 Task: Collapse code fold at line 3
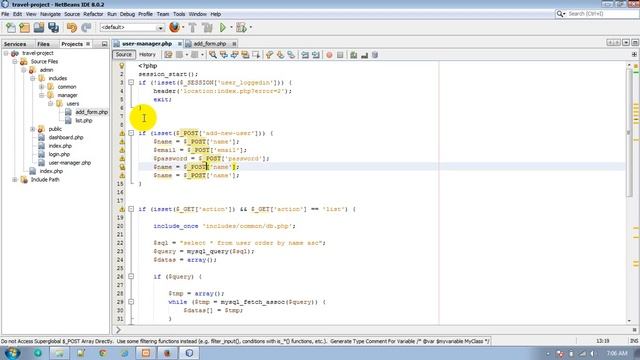point(131,82)
